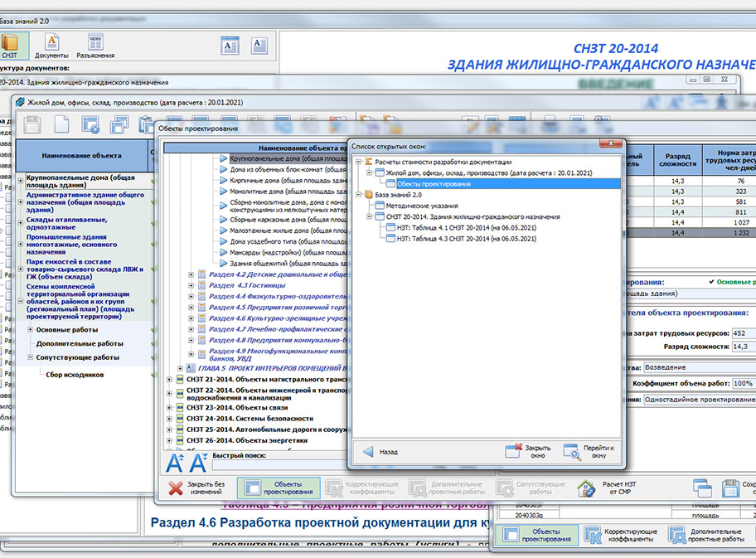Click Закрыть без изменений button

point(196,488)
